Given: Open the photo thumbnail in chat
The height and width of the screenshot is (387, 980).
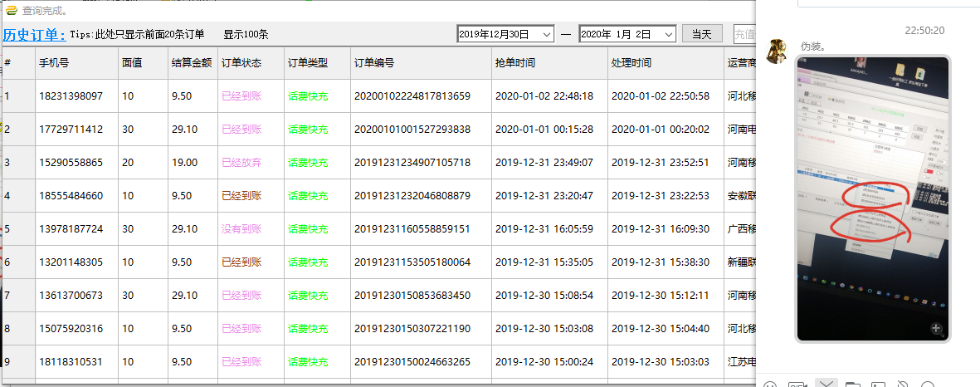Looking at the screenshot, I should pos(872,198).
